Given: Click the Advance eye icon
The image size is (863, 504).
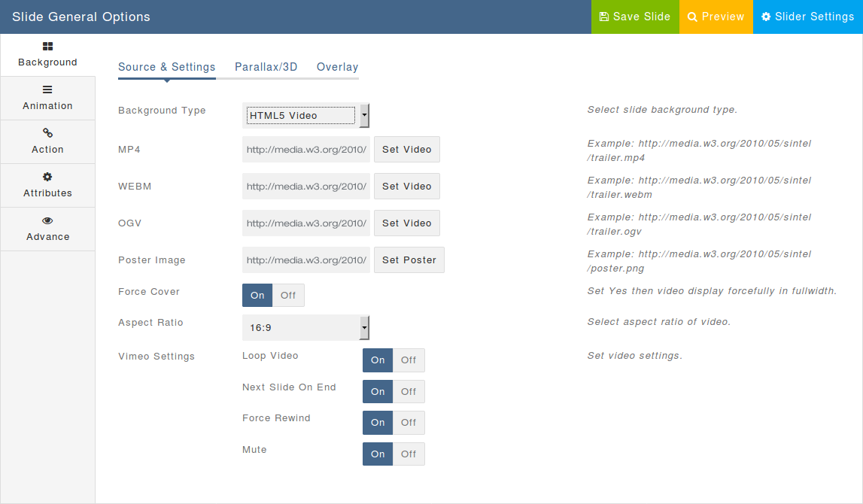Looking at the screenshot, I should [48, 220].
